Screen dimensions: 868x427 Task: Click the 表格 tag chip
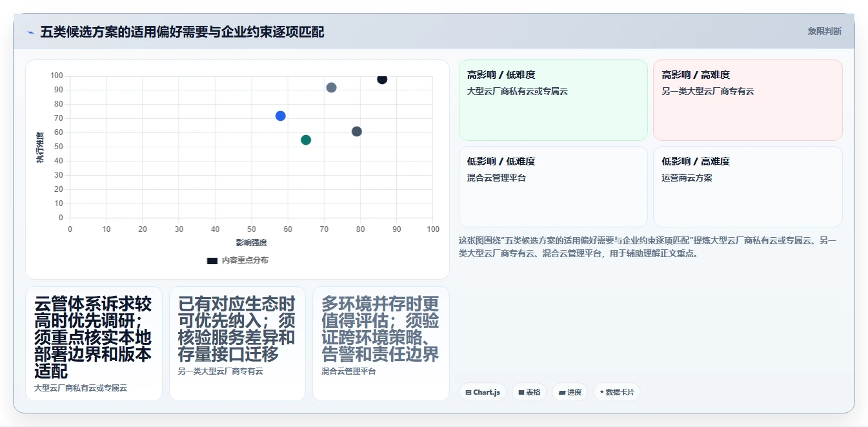coord(529,392)
